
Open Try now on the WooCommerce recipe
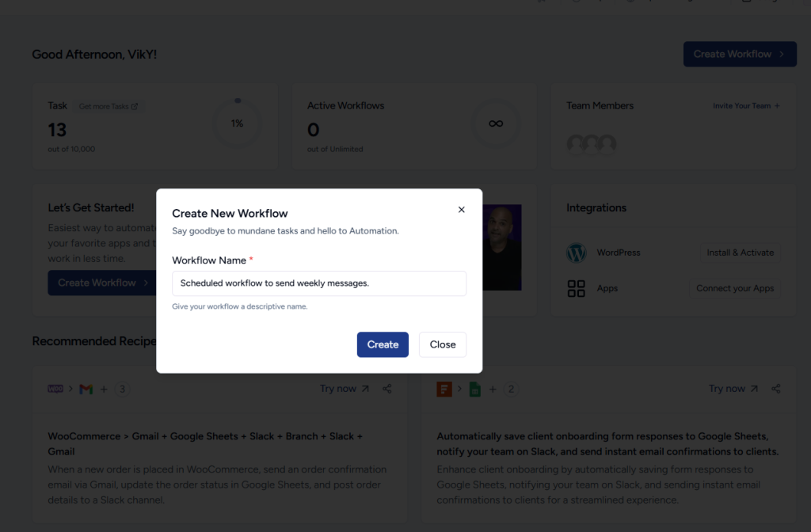345,389
